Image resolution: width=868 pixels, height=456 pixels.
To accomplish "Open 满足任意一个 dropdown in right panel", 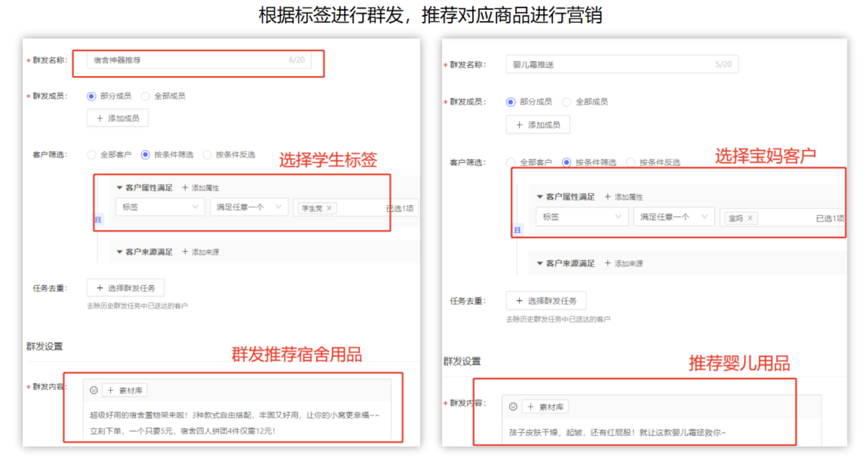I will pos(674,217).
